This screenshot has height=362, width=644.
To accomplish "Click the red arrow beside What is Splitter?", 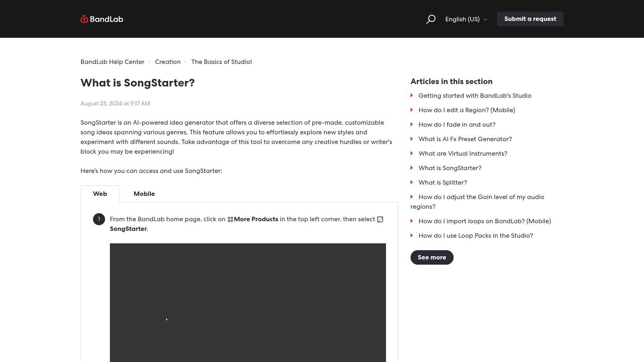I will [412, 182].
